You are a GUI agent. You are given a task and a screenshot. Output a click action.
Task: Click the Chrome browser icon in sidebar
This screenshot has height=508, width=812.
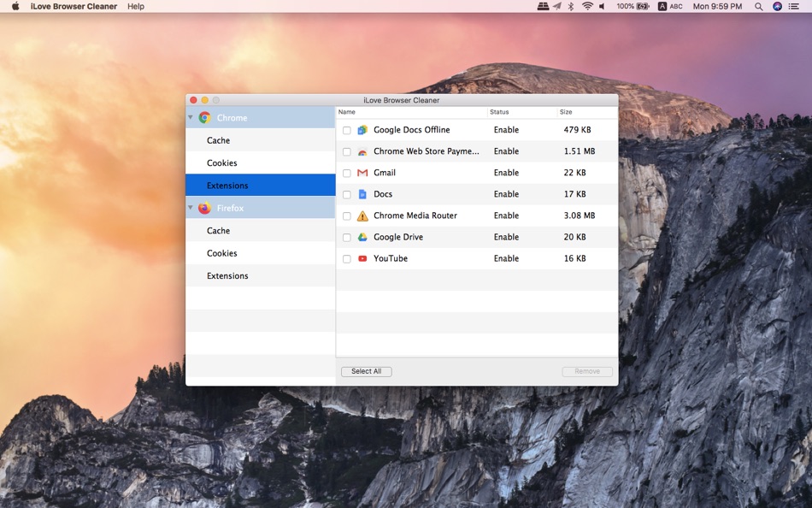coord(204,118)
